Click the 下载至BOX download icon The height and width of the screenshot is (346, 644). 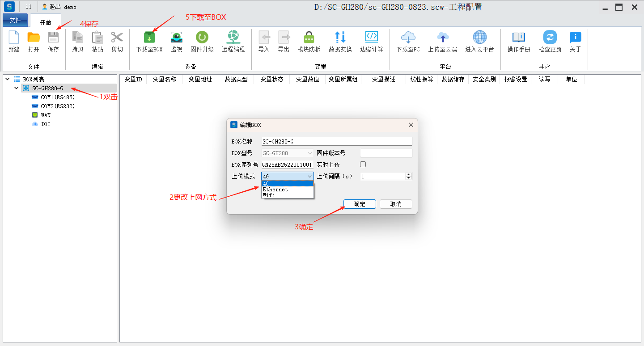pos(149,38)
